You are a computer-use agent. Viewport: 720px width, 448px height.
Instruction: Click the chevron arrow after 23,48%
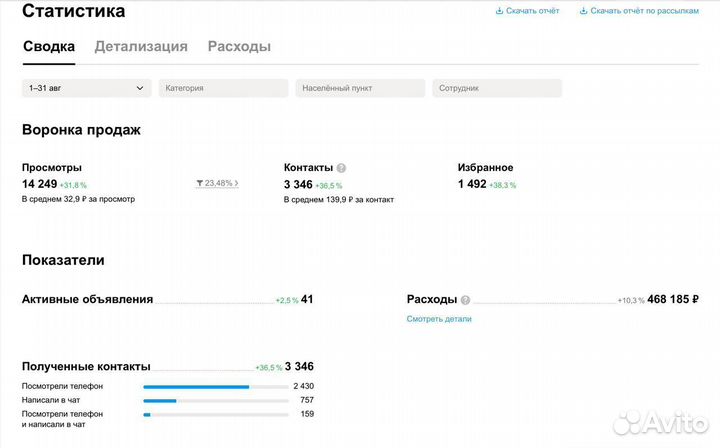tap(236, 183)
